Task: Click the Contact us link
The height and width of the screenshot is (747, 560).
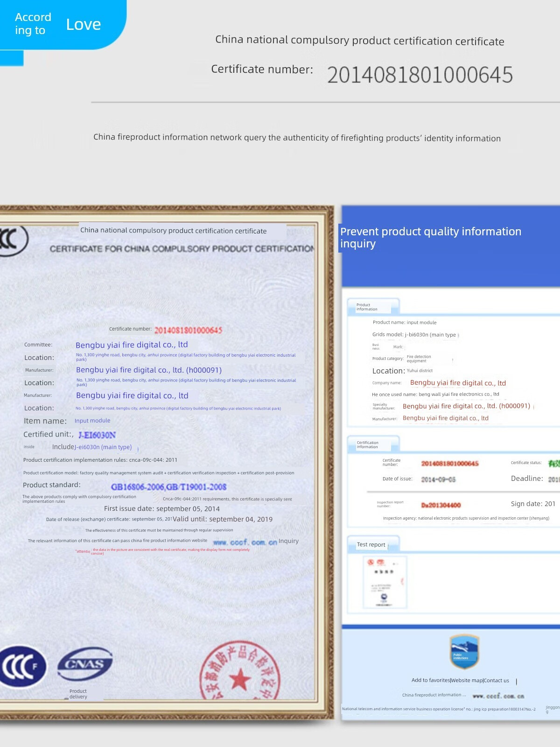Action: click(x=496, y=680)
